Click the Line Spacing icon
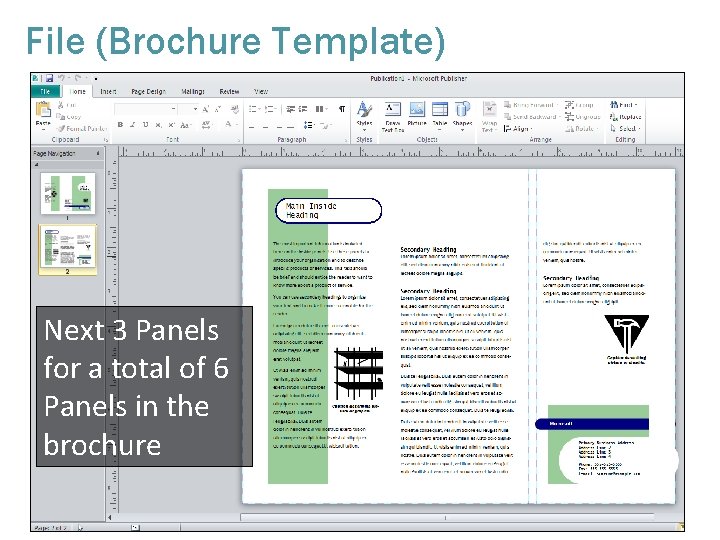The image size is (720, 540). coord(309,125)
